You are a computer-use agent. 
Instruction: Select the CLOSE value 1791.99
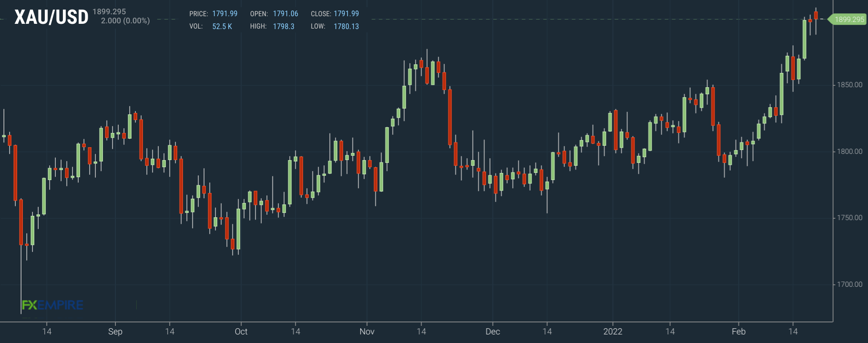pyautogui.click(x=346, y=14)
